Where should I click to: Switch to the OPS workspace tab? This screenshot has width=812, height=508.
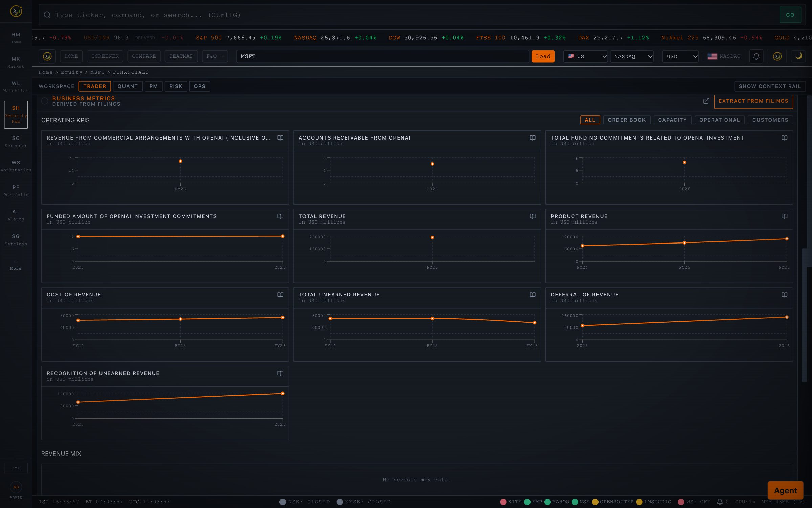coord(200,86)
